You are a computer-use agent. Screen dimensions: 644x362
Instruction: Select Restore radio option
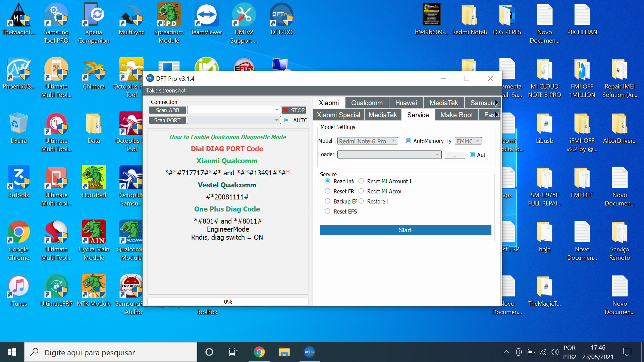(361, 201)
